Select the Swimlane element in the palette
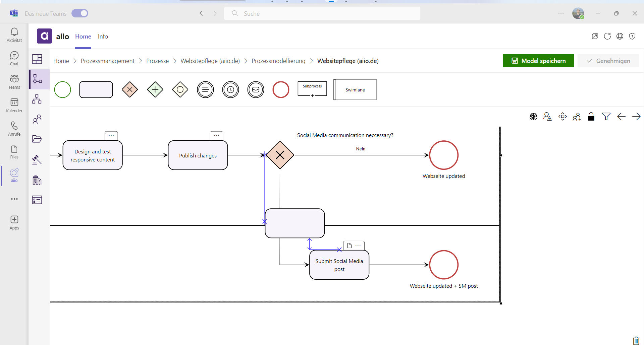The height and width of the screenshot is (345, 644). click(355, 89)
